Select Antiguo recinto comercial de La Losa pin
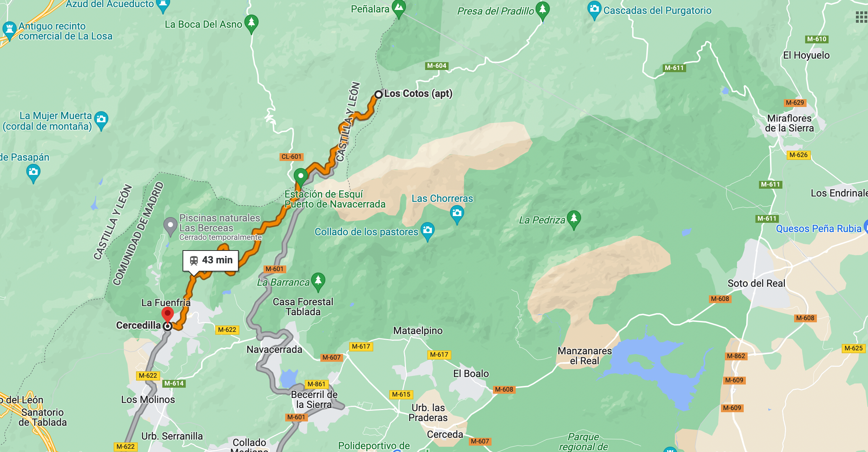 (10, 31)
